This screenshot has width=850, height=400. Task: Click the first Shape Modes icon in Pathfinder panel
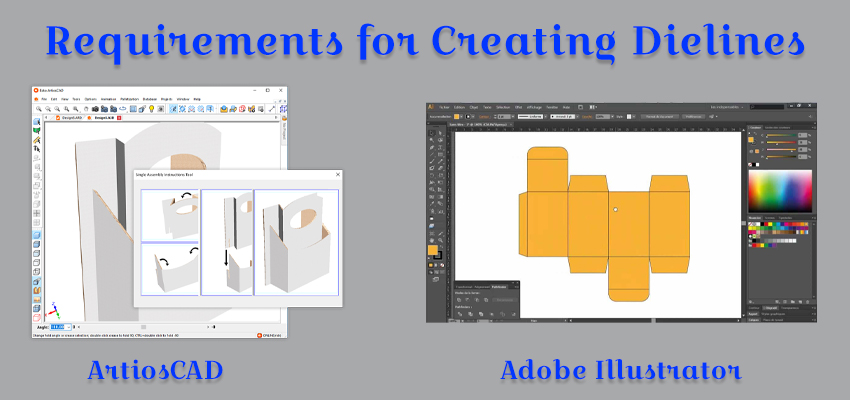tap(459, 300)
